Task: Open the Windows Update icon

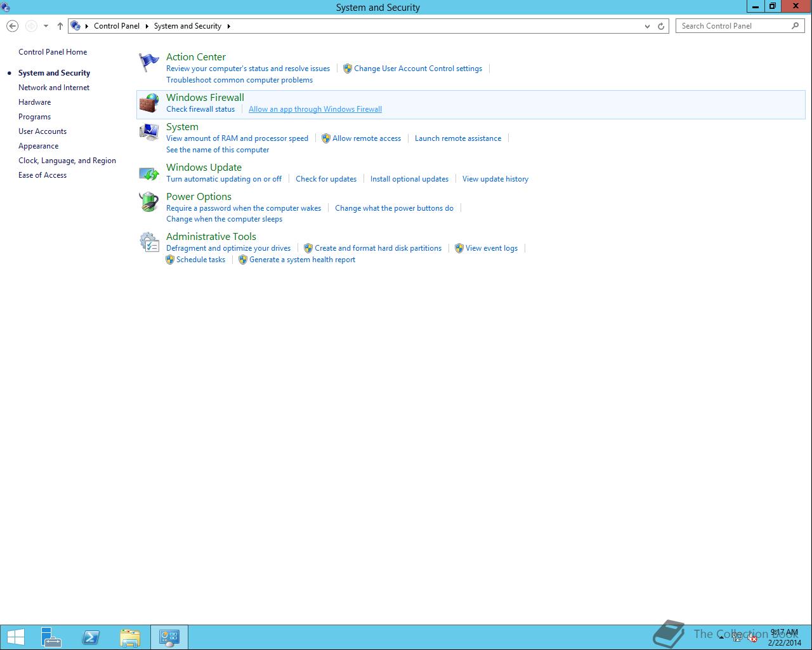Action: [x=149, y=173]
